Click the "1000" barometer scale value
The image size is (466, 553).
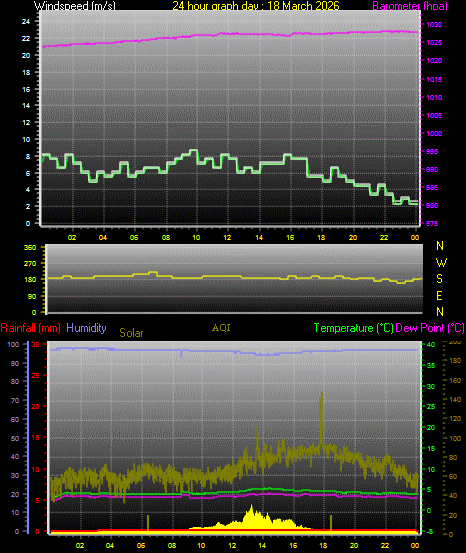[x=434, y=133]
